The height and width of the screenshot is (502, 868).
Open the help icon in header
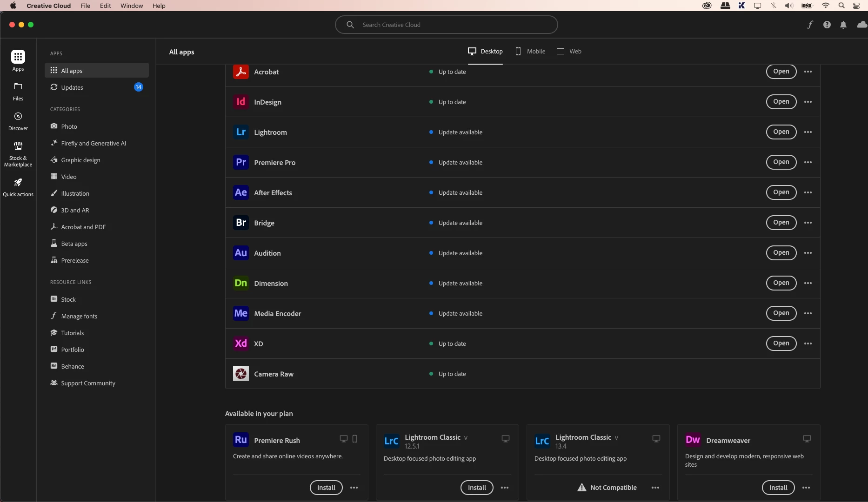[x=827, y=25]
